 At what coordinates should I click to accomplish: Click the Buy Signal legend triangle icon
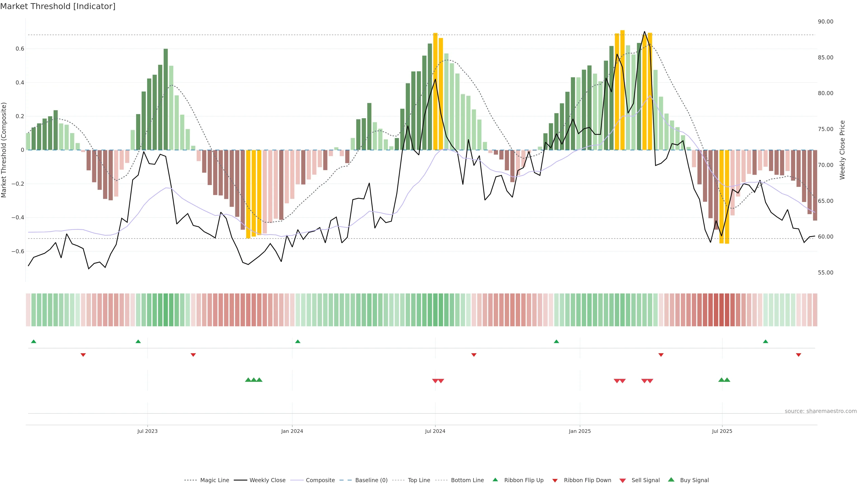click(671, 480)
